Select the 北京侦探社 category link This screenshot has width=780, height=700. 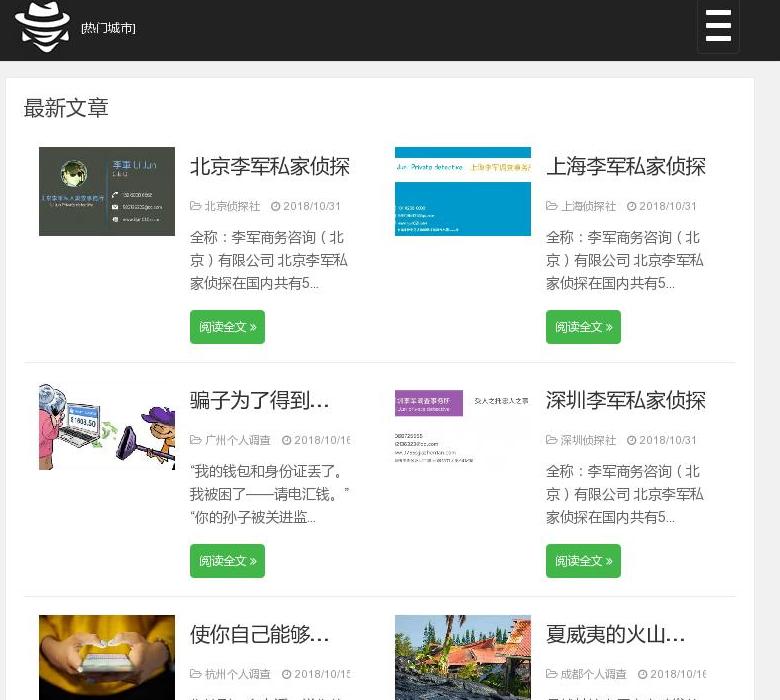click(232, 206)
